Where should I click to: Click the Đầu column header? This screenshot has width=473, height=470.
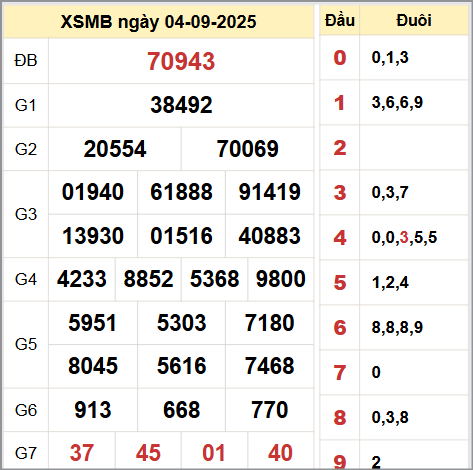[340, 21]
